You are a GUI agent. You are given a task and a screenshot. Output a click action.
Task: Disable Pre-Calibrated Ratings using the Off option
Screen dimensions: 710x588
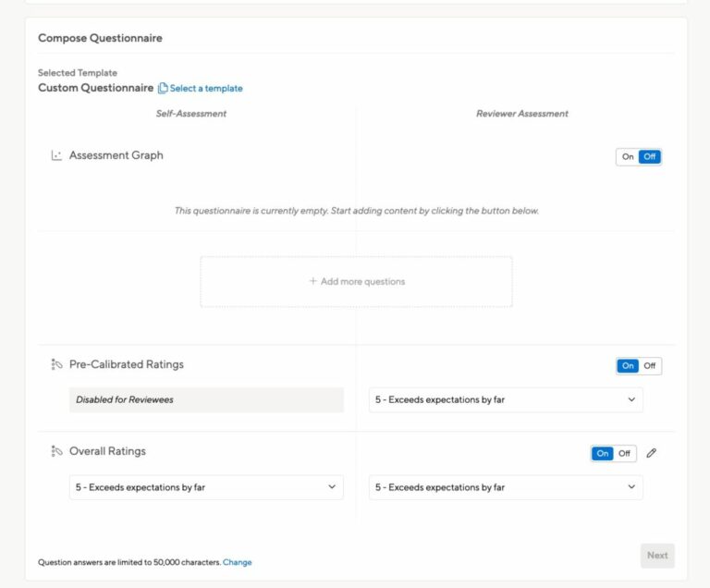650,366
